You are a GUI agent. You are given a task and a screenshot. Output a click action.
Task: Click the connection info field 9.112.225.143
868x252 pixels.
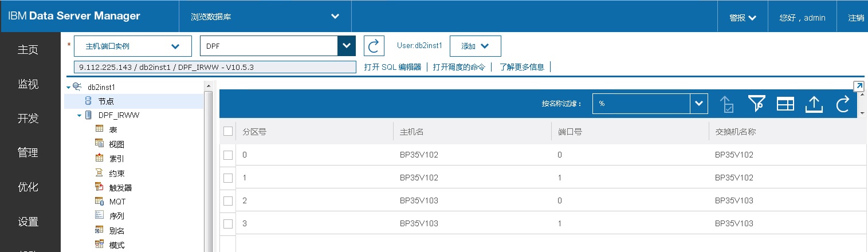(x=215, y=67)
